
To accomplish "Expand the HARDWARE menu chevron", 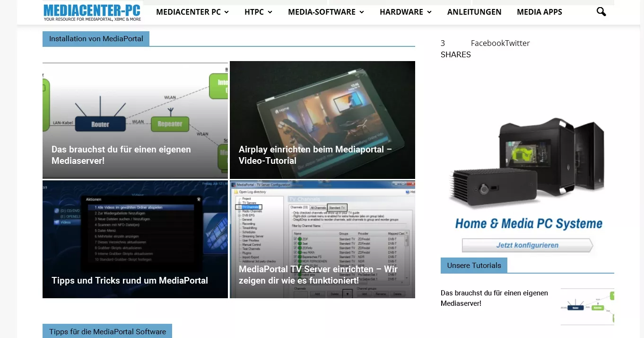I will 429,12.
